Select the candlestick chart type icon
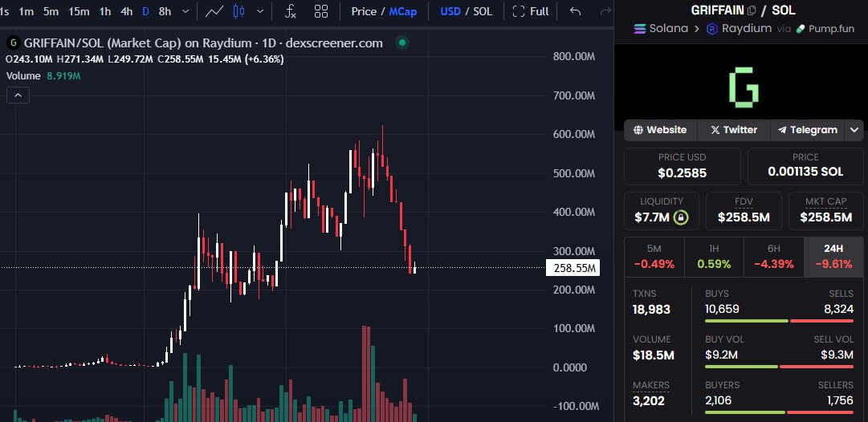868x422 pixels. click(239, 11)
